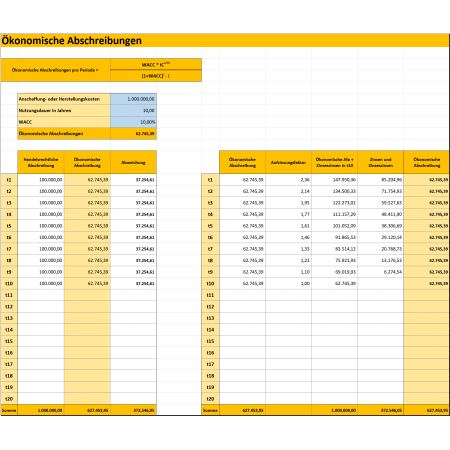The height and width of the screenshot is (450, 450).
Task: Click the Aufzinsungsfaktor column header
Action: point(289,162)
